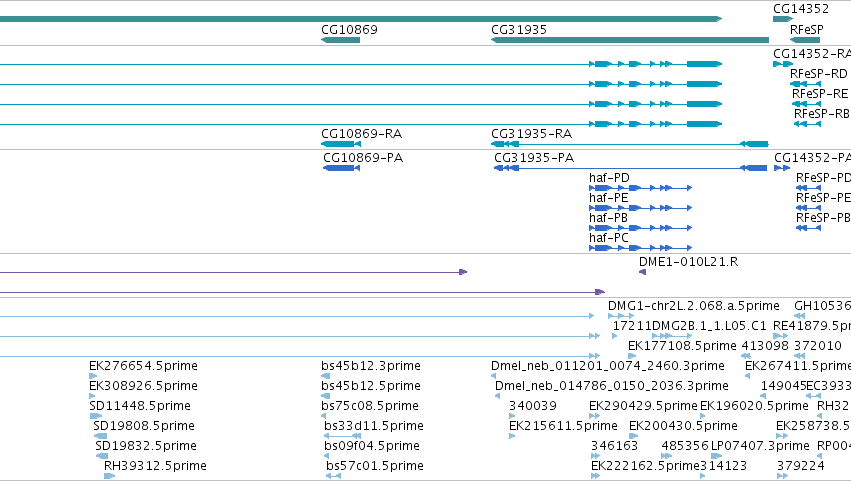Click the bs57c01.5prime EST label
Screen dimensions: 851x481
[x=375, y=466]
